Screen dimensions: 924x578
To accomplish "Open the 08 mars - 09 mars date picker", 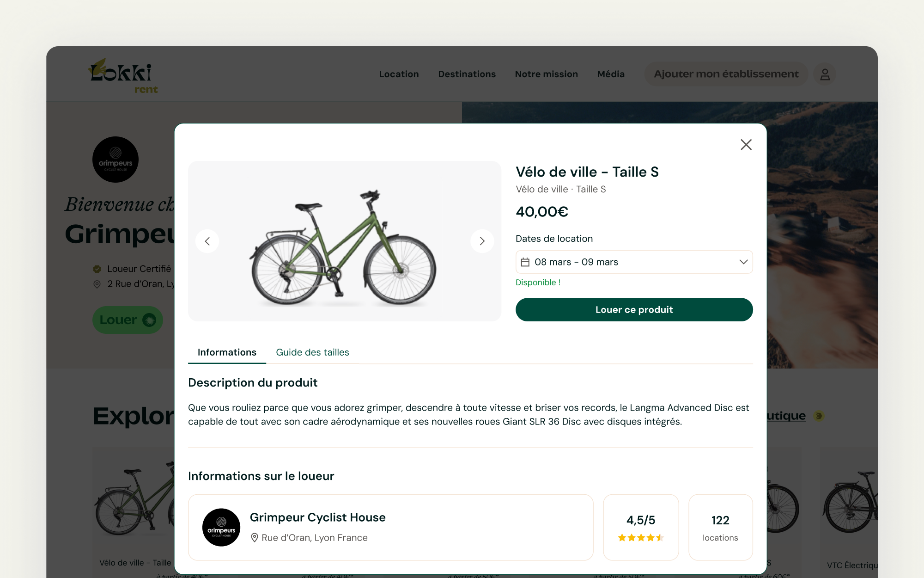I will click(634, 262).
